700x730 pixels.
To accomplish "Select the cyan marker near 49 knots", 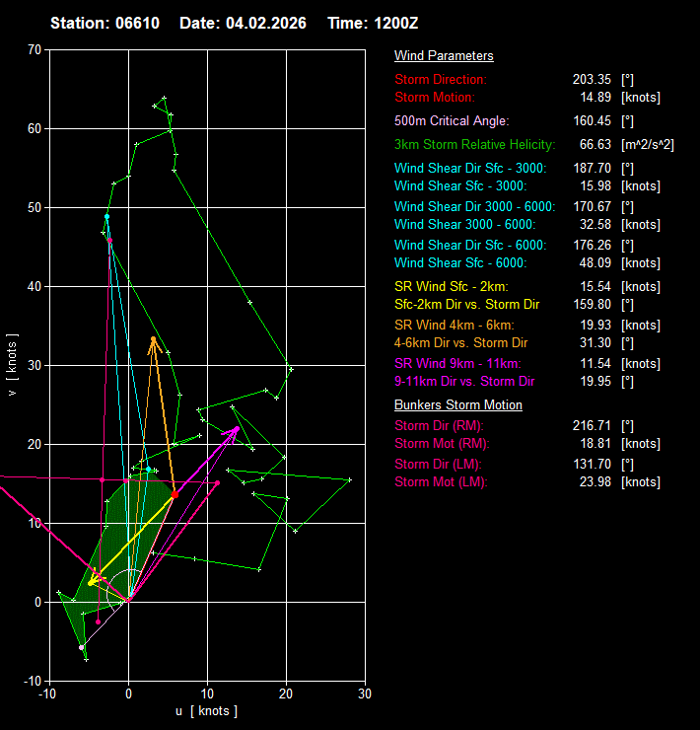I will point(107,216).
